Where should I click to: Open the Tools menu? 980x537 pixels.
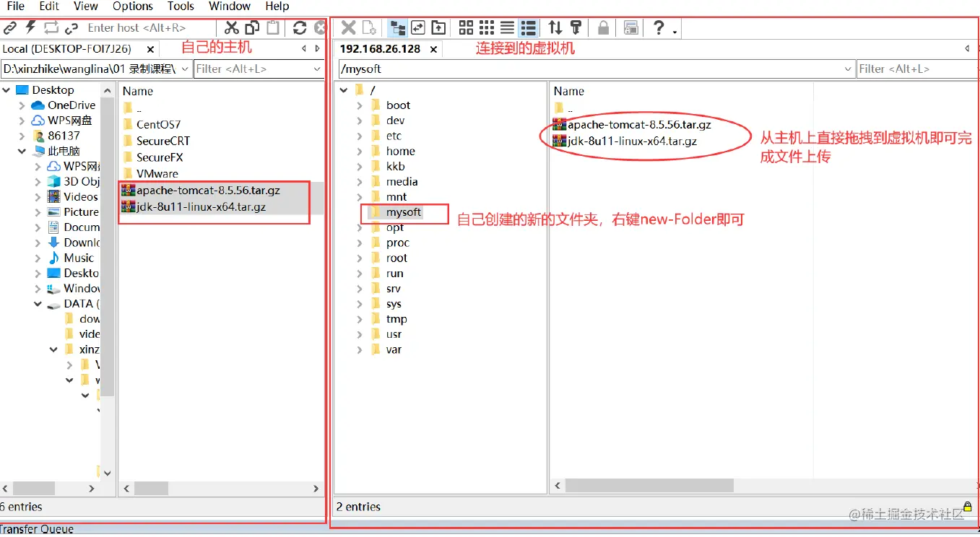click(x=181, y=6)
